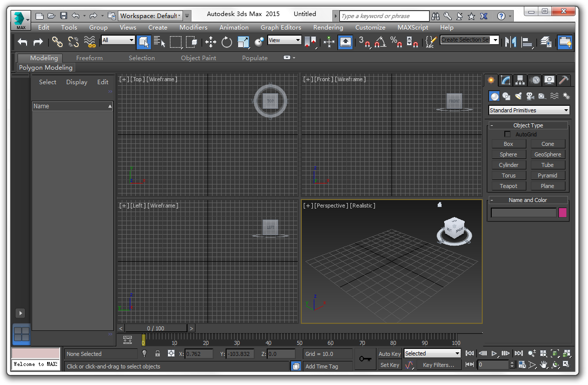Screen dimensions: 588x385
Task: Toggle the Selection Lock padlock
Action: pyautogui.click(x=157, y=353)
